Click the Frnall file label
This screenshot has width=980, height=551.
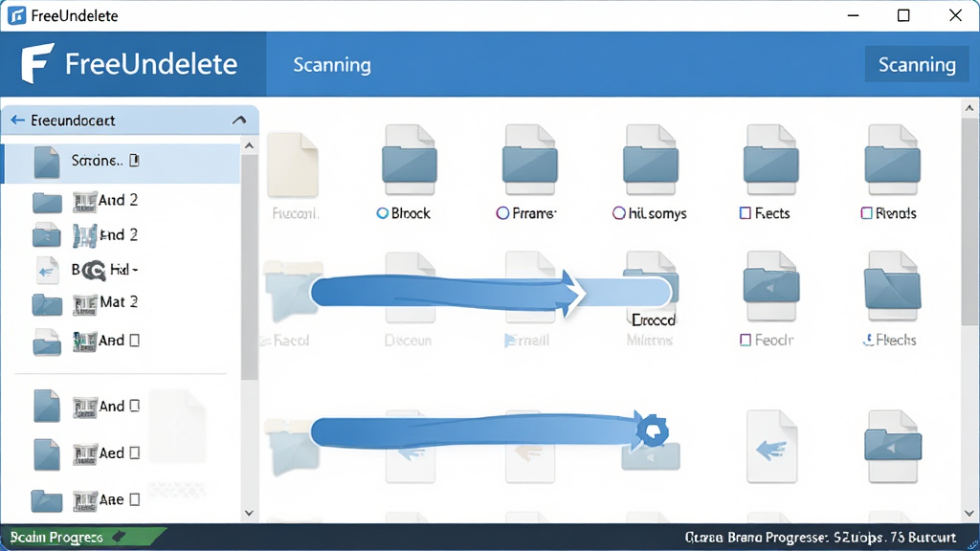tap(527, 341)
